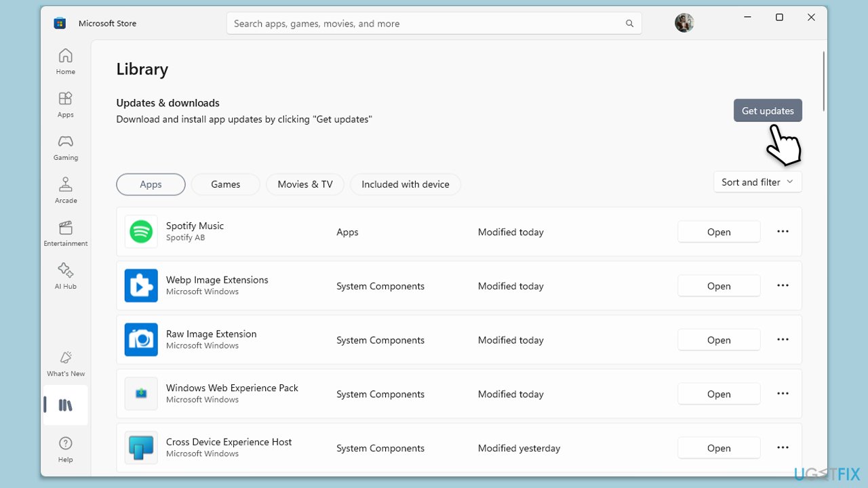
Task: Click the Webp Image Extensions icon
Action: [x=141, y=286]
